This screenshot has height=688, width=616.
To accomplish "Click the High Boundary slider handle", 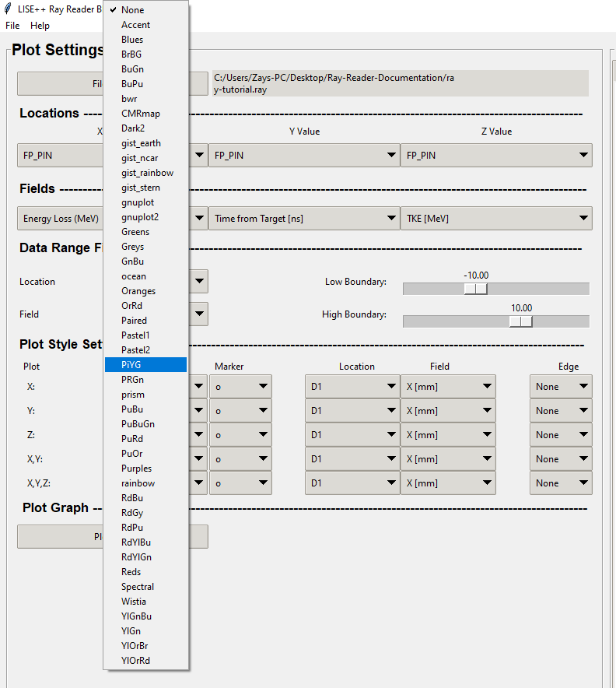I will coord(520,321).
